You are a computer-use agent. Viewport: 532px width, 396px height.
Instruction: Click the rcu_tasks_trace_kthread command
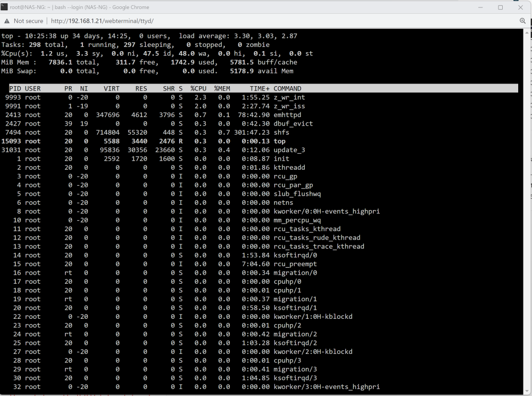point(319,246)
